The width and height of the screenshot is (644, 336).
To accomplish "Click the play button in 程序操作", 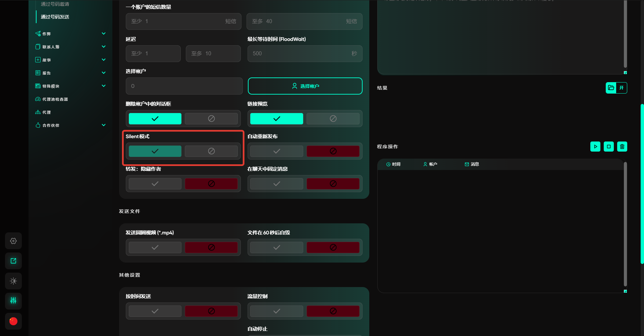I will 595,147.
